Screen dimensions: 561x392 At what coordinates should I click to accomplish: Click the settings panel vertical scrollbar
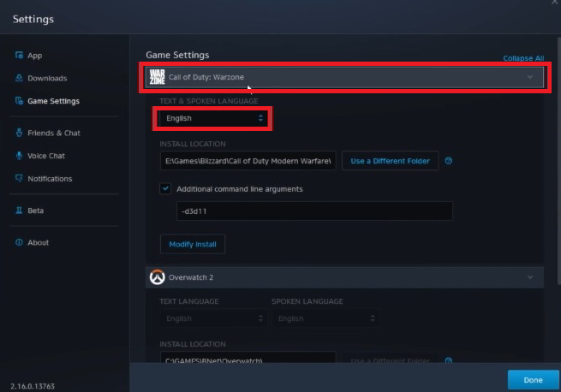[558, 161]
